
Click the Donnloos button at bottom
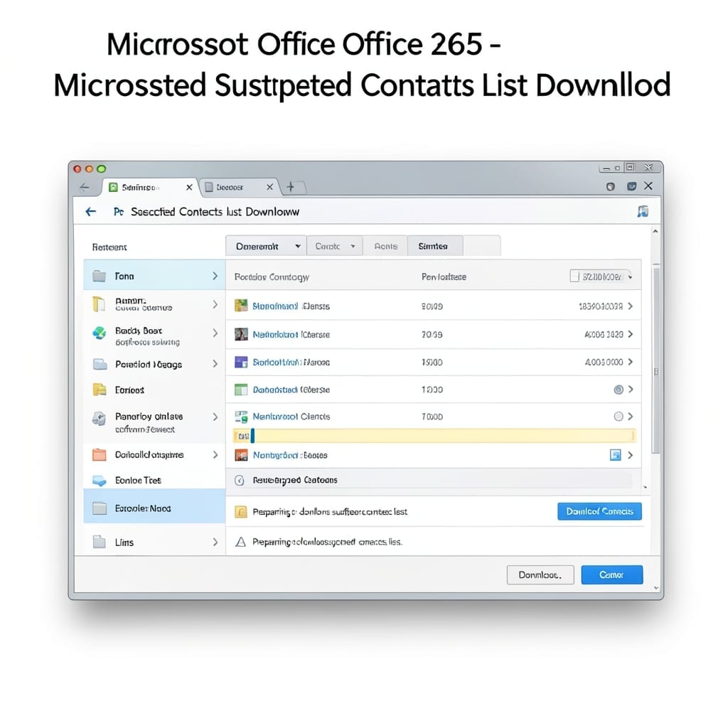click(x=540, y=574)
